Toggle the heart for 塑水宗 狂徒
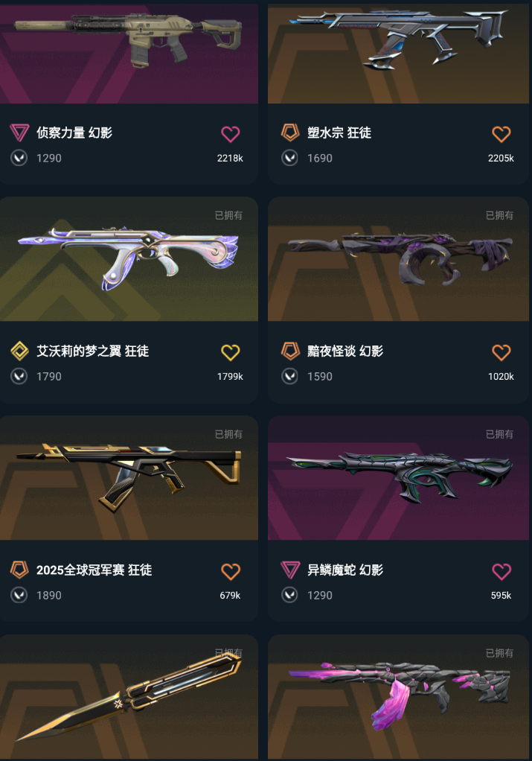The image size is (532, 761). coord(501,134)
